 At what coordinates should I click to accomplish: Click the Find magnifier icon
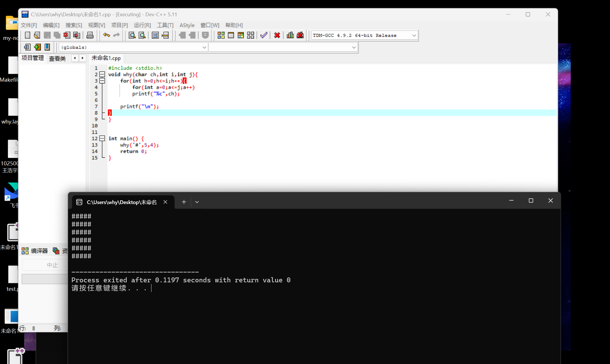pyautogui.click(x=132, y=35)
